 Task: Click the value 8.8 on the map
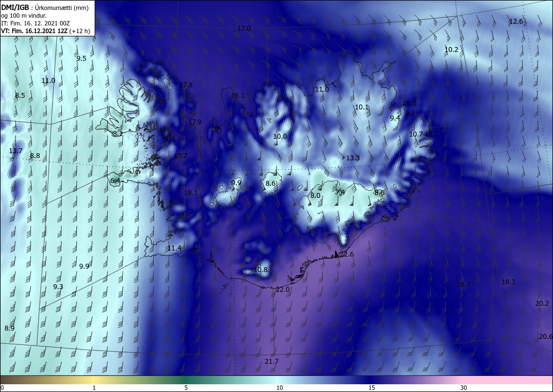click(35, 156)
